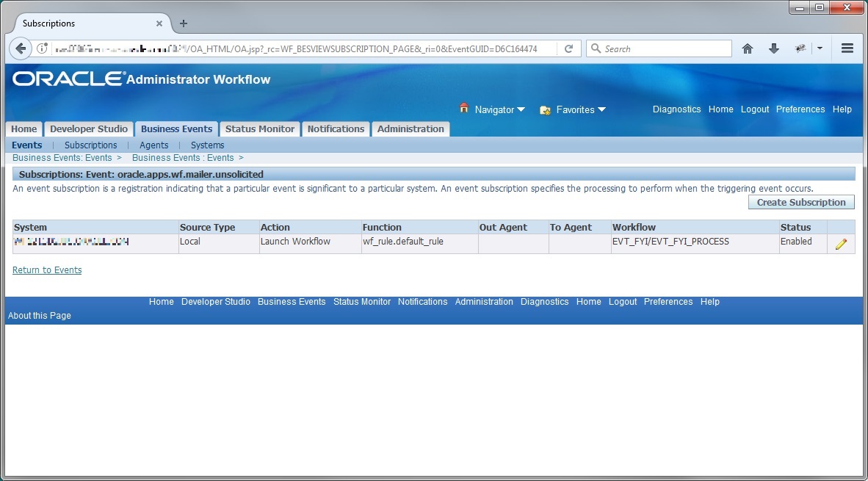This screenshot has height=481, width=868.
Task: Click the Navigator house icon
Action: click(x=464, y=108)
